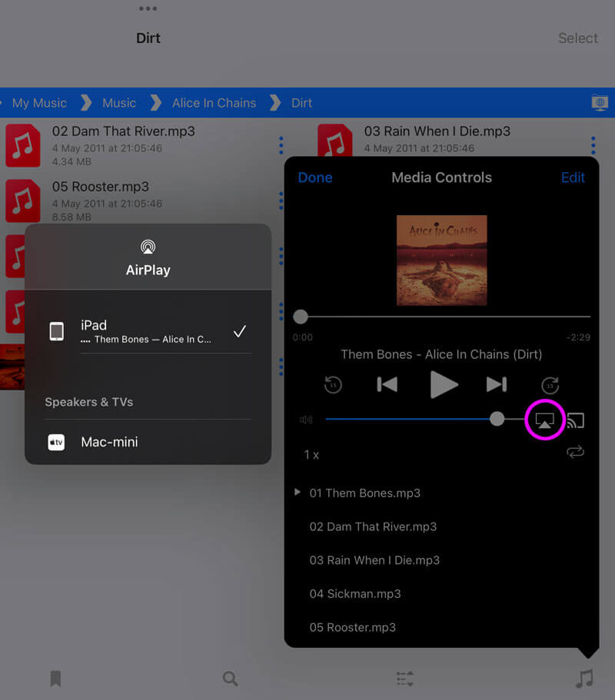Viewport: 615px width, 700px height.
Task: Click the AirPlay header icon
Action: point(148,247)
